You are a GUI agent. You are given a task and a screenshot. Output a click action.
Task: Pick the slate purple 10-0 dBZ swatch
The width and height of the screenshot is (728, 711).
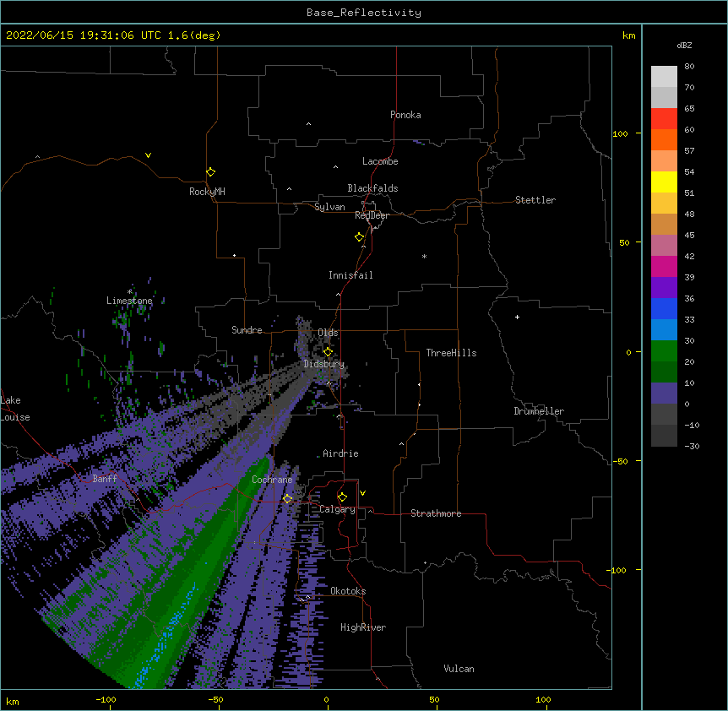664,393
